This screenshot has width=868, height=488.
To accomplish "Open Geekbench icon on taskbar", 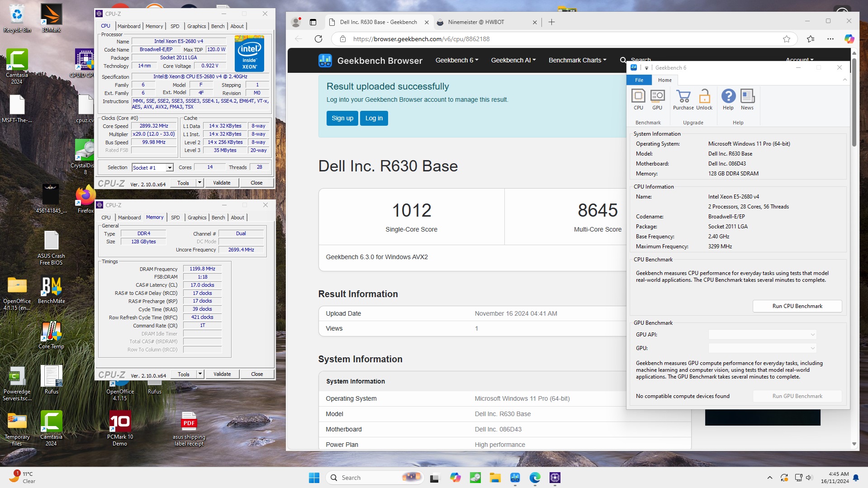I will (x=515, y=478).
